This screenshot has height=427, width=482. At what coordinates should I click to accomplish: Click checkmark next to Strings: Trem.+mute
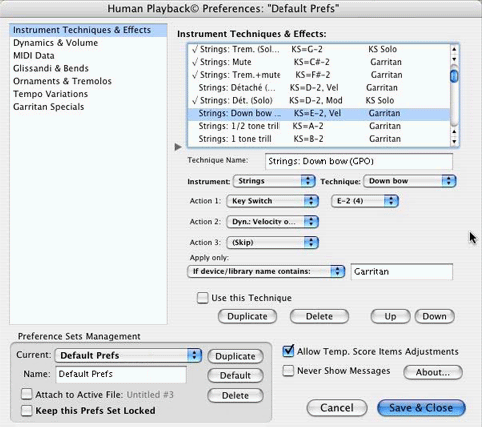[x=195, y=75]
